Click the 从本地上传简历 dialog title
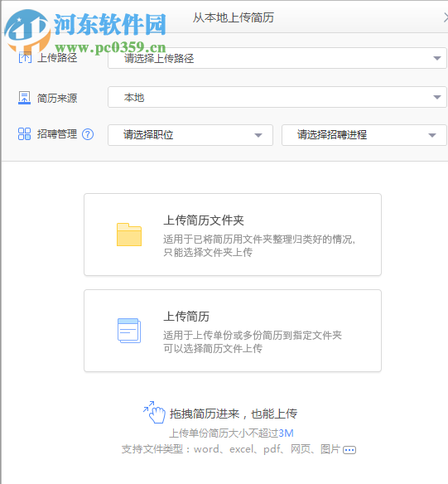Viewport: 448px width, 484px height. (x=234, y=17)
